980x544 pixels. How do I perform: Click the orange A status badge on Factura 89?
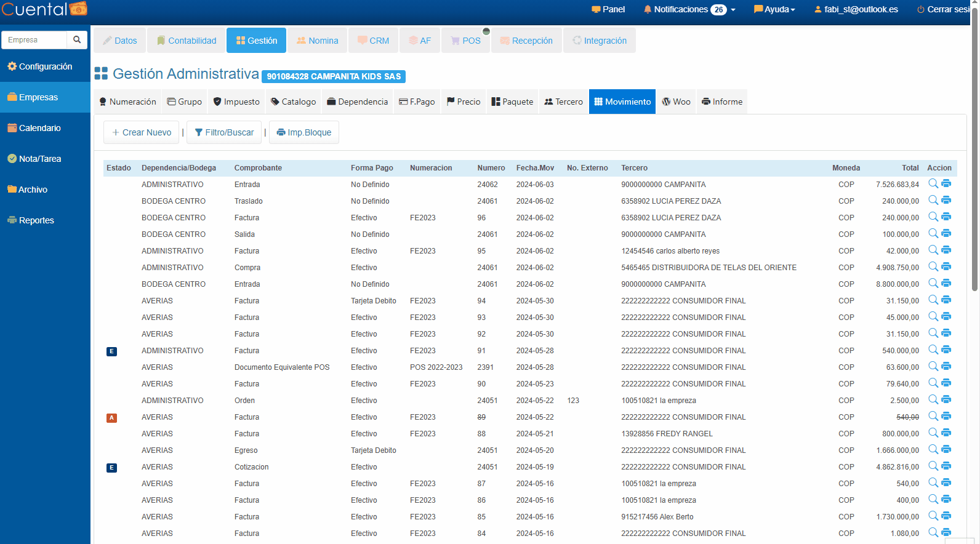click(x=111, y=418)
